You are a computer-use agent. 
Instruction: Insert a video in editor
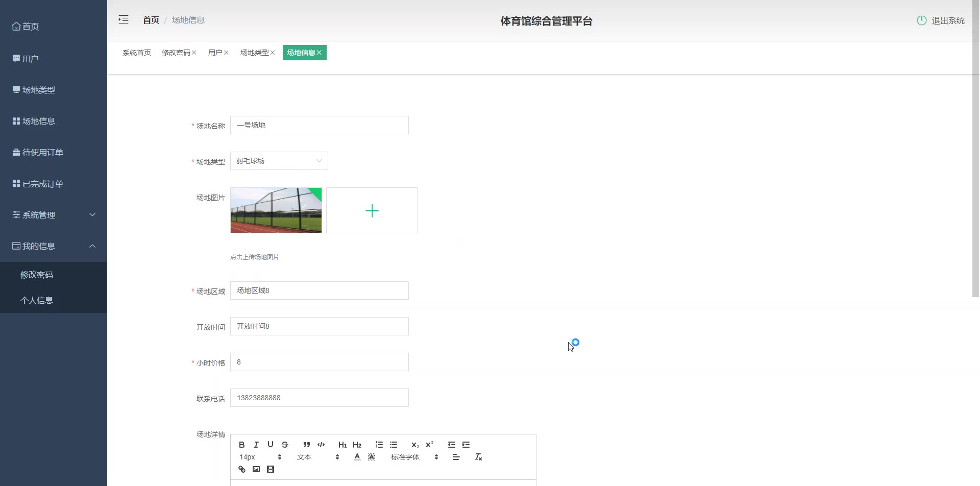(271, 469)
